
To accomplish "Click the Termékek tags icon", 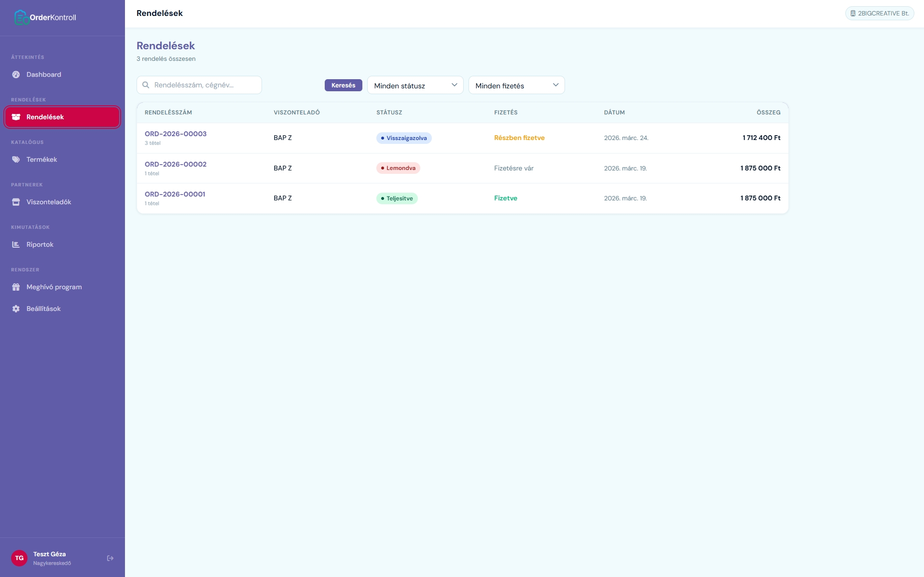I will (x=16, y=159).
